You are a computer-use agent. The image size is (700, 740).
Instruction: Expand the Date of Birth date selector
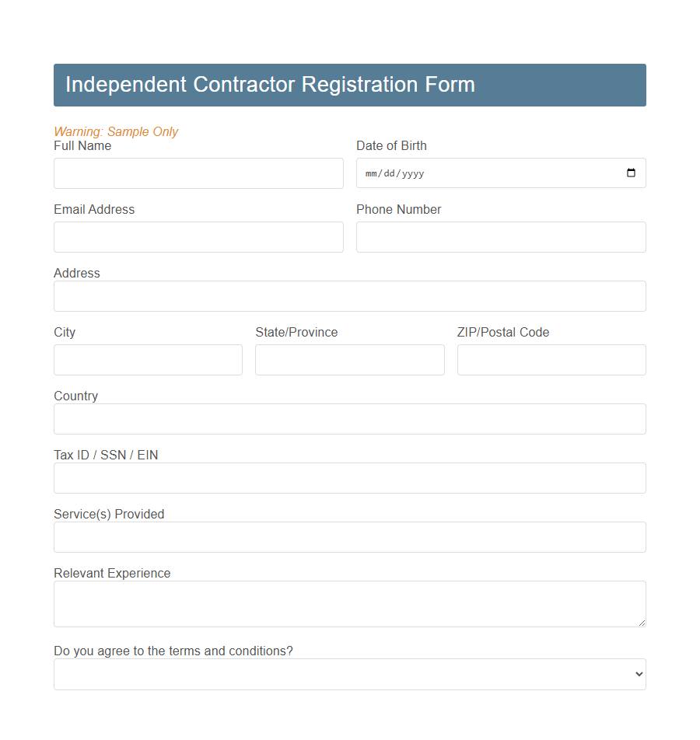point(630,173)
